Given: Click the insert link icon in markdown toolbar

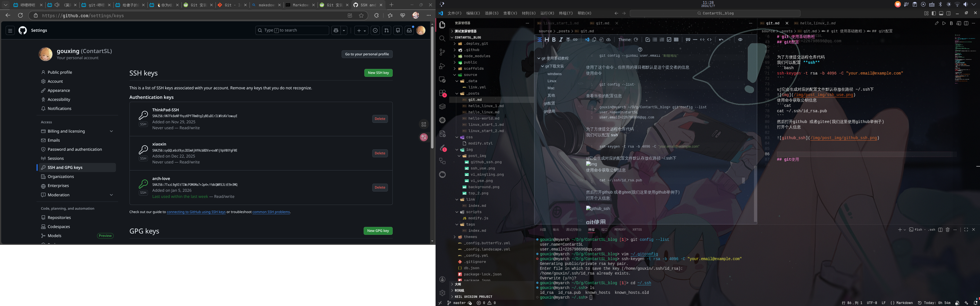Looking at the screenshot, I should [x=575, y=40].
